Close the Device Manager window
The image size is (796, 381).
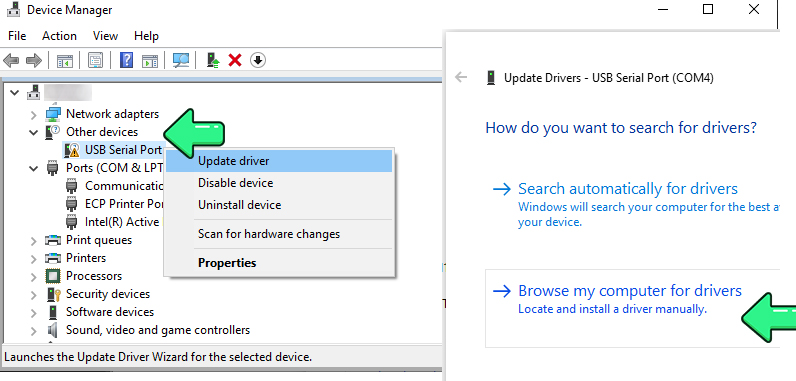[754, 9]
